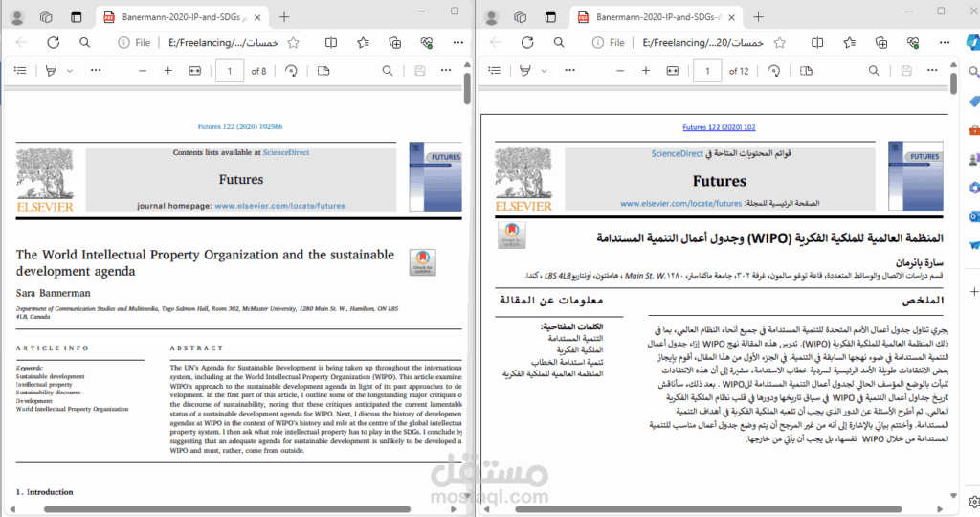The height and width of the screenshot is (517, 980).
Task: Open www.elsevier.com/locate/futures link in right PDF
Action: click(680, 203)
